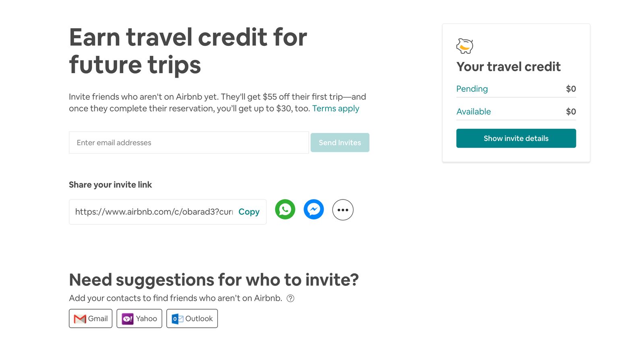The height and width of the screenshot is (337, 644).
Task: Share invite link via WhatsApp
Action: click(x=285, y=210)
